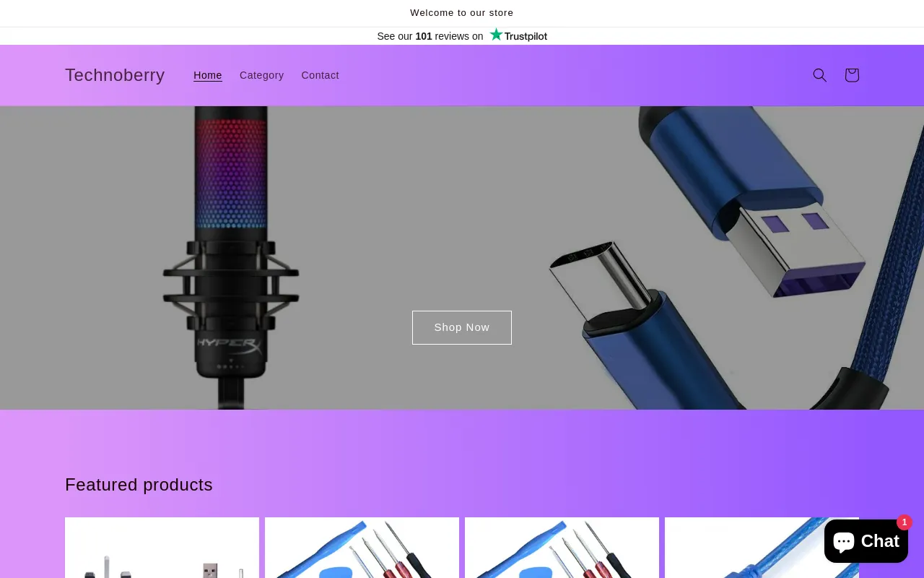Image resolution: width=924 pixels, height=578 pixels.
Task: Select the first featured product thumbnail
Action: coord(162,548)
